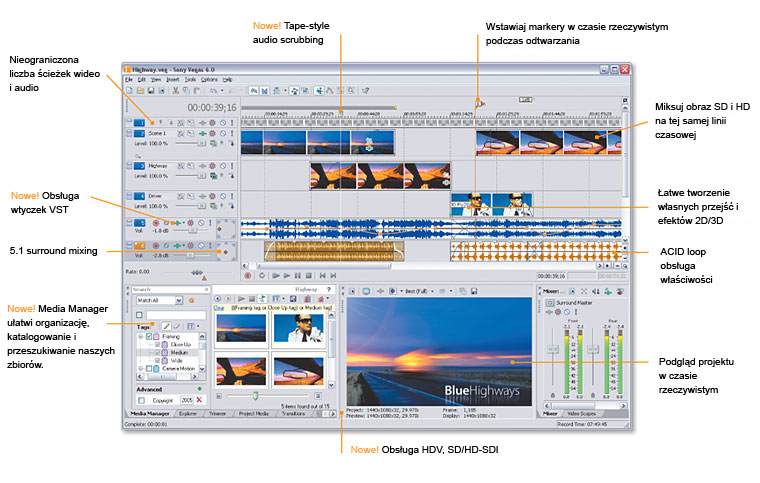This screenshot has width=760, height=483.
Task: Toggle the Enable Snapping toolbar icon
Action: pos(254,91)
